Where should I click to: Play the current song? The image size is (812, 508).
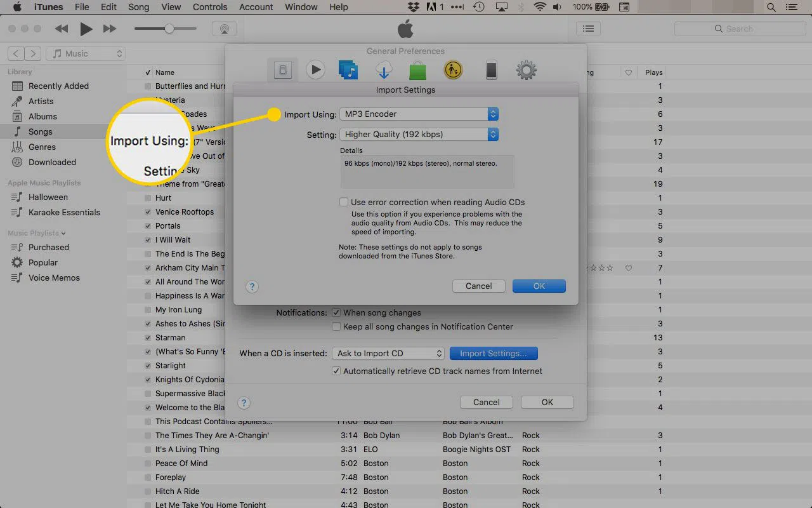[86, 29]
